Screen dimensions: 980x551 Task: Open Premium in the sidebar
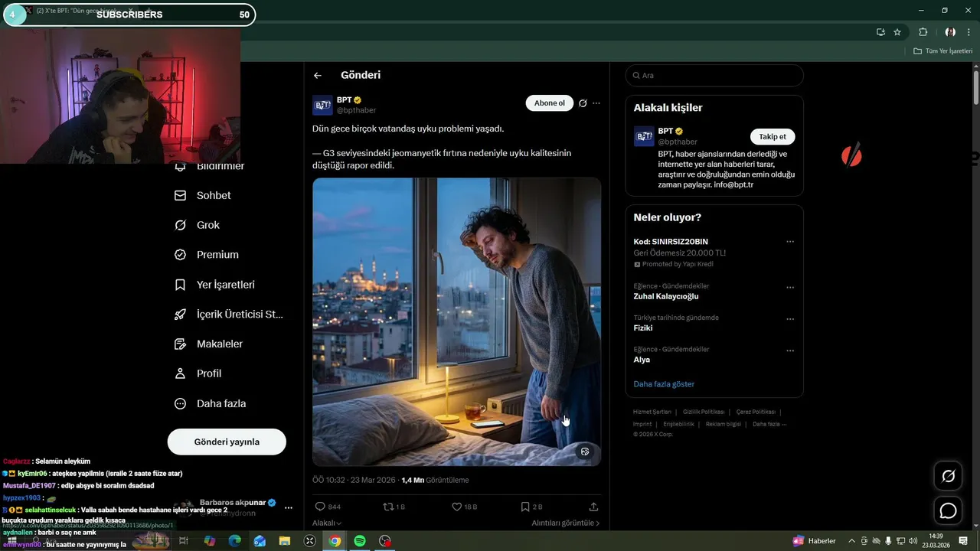(207, 255)
